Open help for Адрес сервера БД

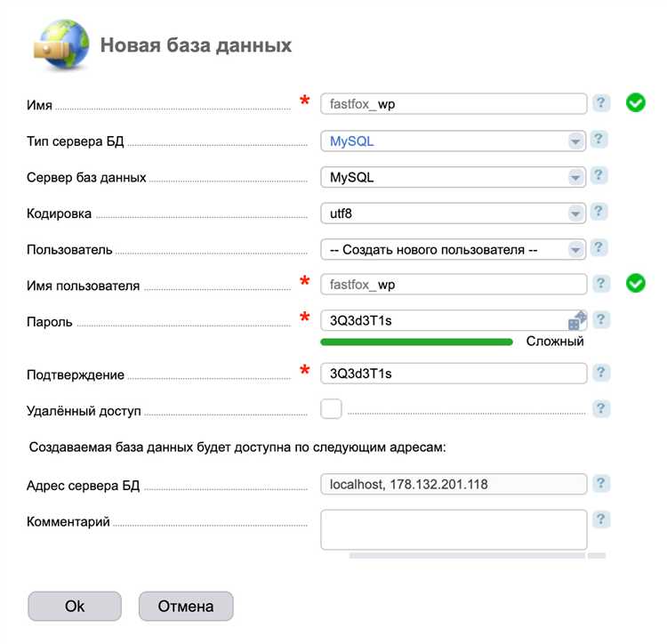tap(602, 483)
